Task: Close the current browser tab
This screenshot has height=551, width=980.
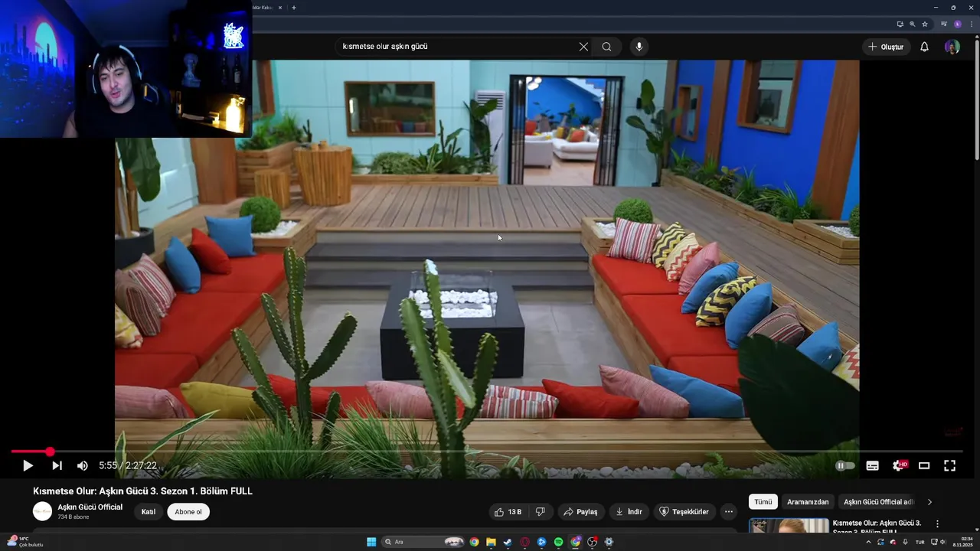Action: click(x=280, y=8)
